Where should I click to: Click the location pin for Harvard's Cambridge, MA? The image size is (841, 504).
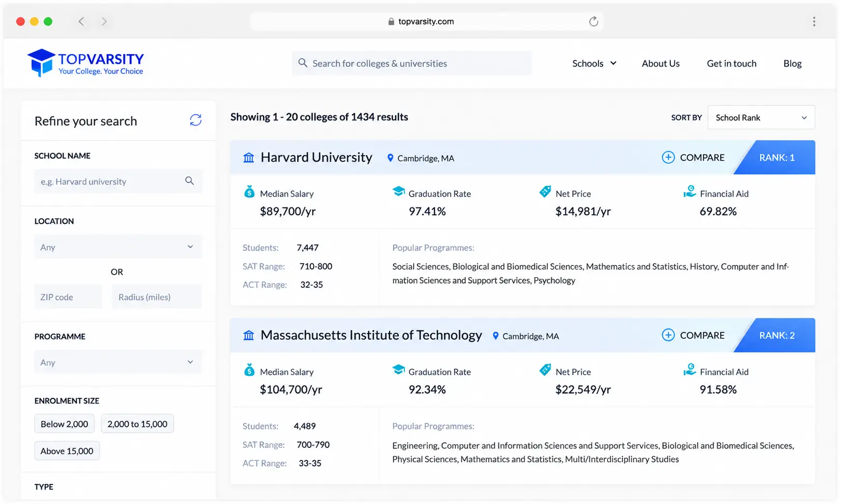(390, 158)
